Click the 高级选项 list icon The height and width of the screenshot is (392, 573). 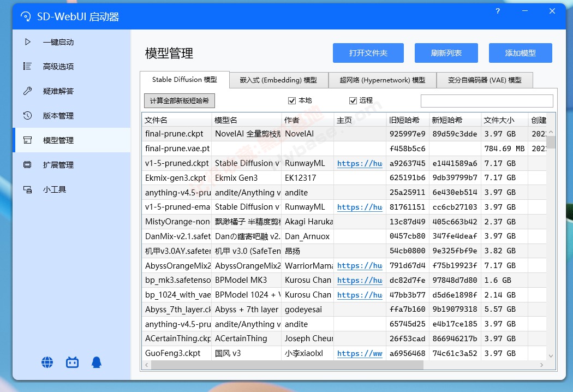(x=27, y=66)
